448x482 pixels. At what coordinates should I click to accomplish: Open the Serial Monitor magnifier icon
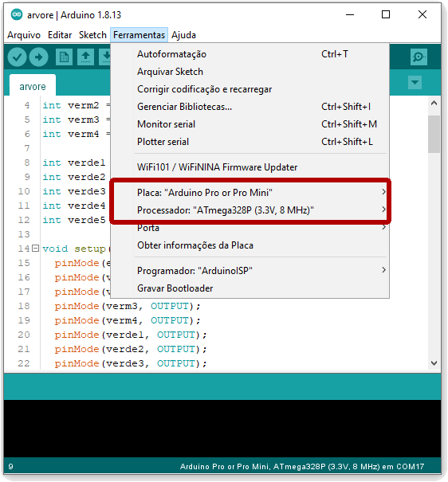pos(419,57)
